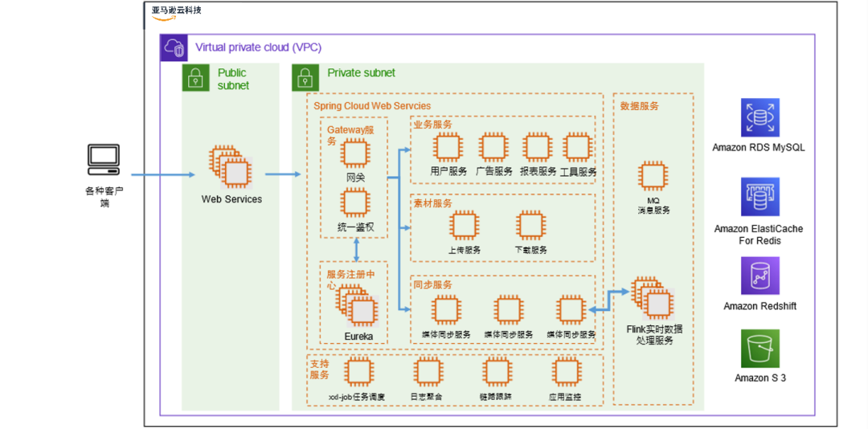The image size is (868, 429).
Task: Click the '业务服务' group heading
Action: pyautogui.click(x=433, y=124)
